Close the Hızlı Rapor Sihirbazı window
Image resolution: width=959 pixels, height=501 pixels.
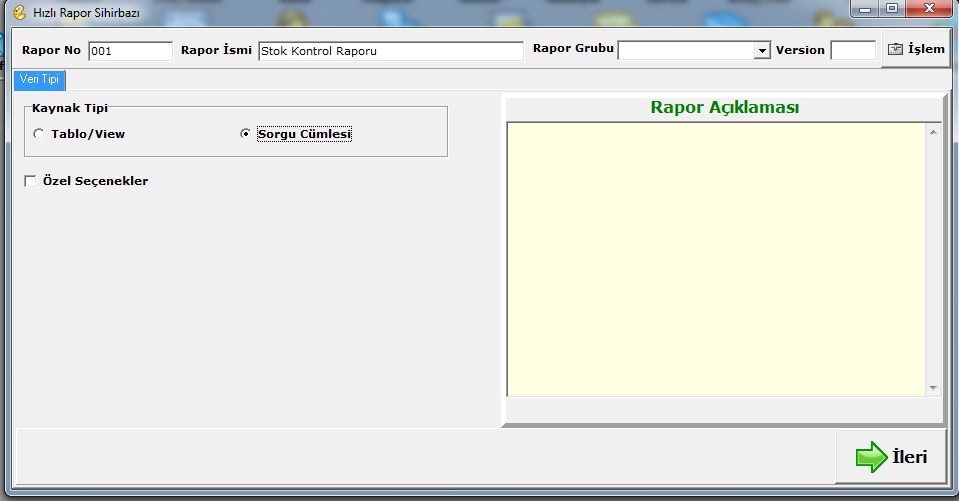click(927, 9)
